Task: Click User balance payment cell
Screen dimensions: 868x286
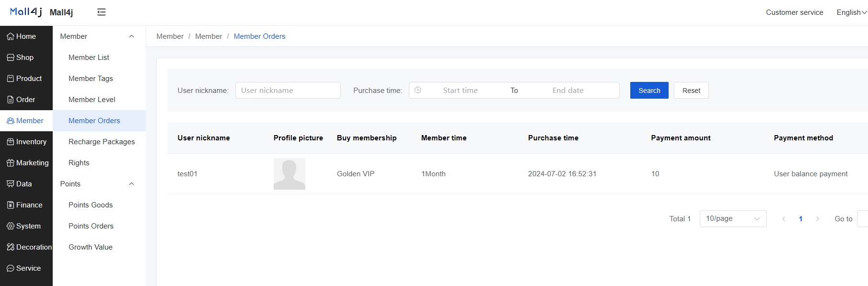Action: click(811, 174)
